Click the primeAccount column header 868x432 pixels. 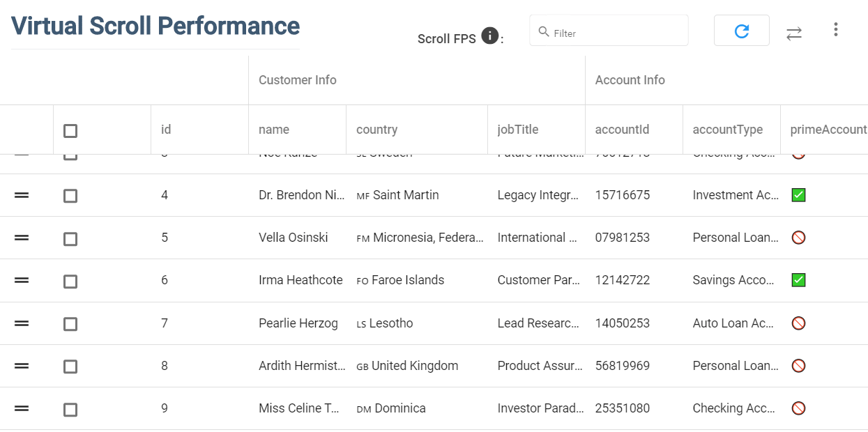coord(828,130)
